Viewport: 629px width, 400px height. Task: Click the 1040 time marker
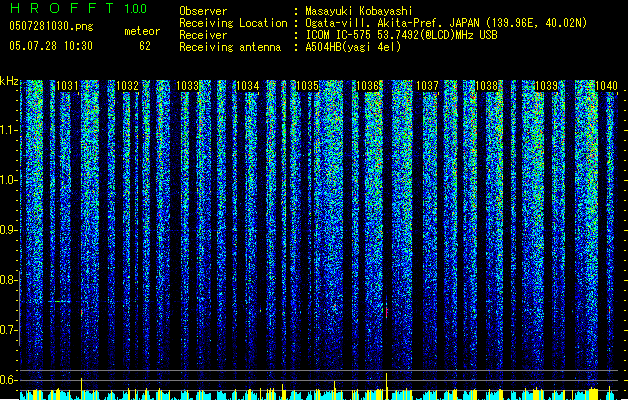pos(606,86)
